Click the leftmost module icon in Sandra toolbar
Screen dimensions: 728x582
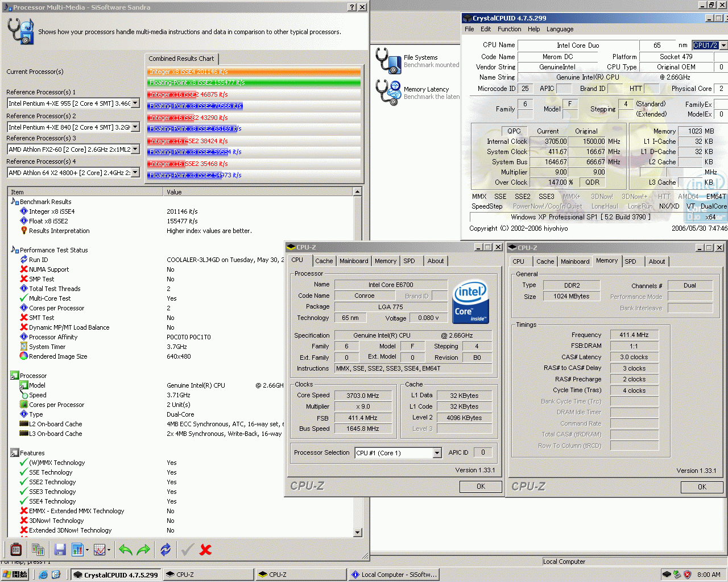(16, 549)
